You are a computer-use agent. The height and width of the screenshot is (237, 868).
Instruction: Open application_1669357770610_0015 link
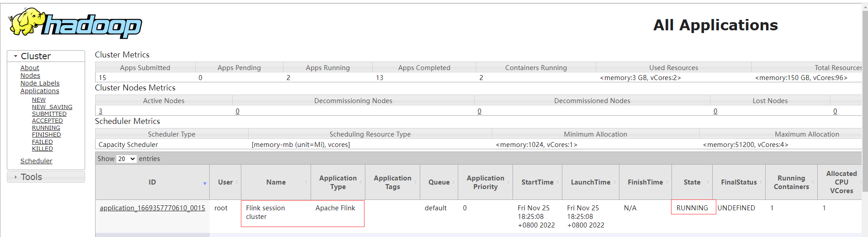[152, 208]
